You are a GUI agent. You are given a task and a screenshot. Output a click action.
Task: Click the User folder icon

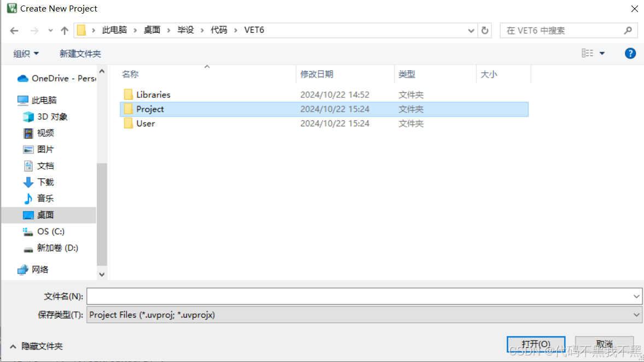(128, 123)
